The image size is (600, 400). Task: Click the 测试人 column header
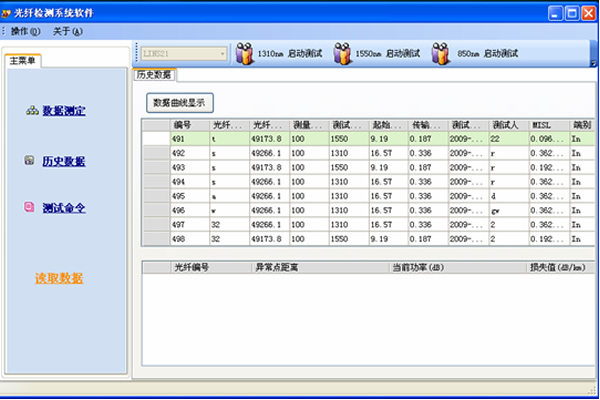point(508,125)
